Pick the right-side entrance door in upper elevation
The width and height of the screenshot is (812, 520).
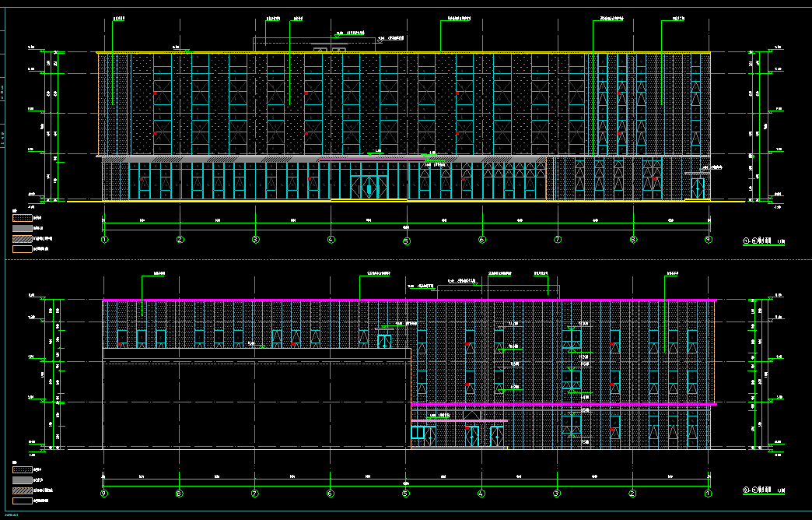[x=698, y=188]
